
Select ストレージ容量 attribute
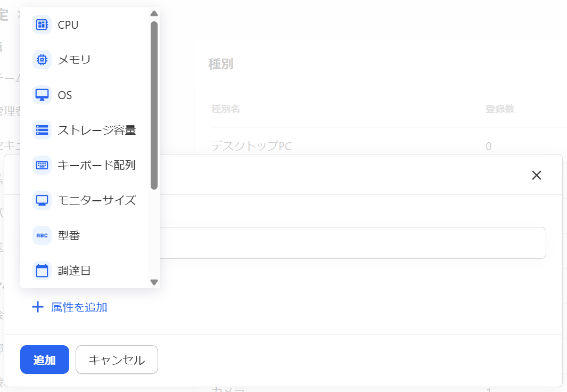(x=85, y=130)
